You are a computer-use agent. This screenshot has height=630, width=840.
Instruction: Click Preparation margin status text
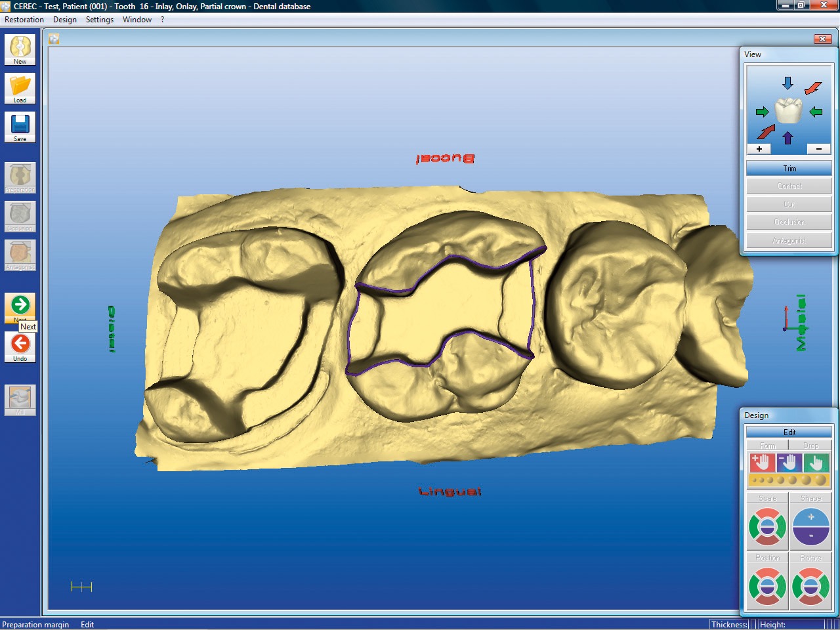point(35,625)
